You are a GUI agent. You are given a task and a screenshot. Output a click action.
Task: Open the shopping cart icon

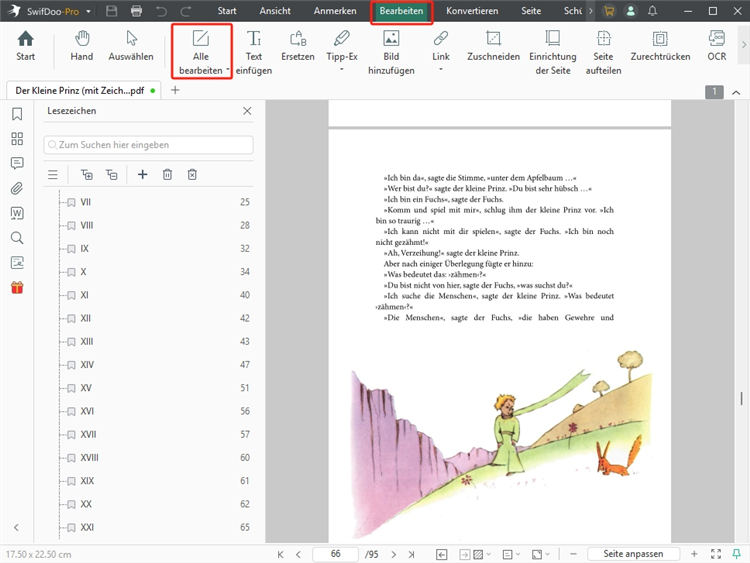pos(609,11)
